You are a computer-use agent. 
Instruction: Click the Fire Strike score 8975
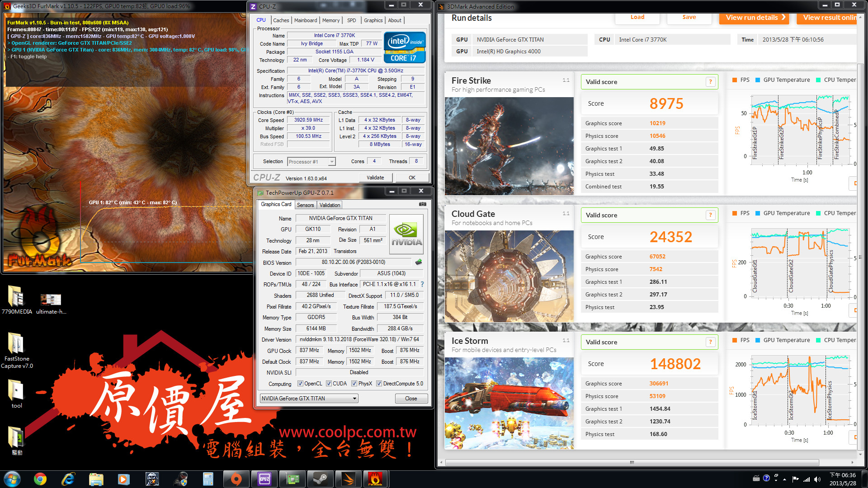pos(666,103)
